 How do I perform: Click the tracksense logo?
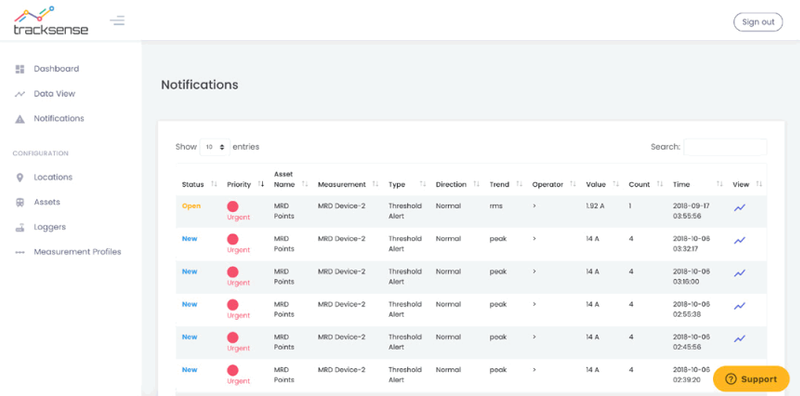click(x=51, y=21)
